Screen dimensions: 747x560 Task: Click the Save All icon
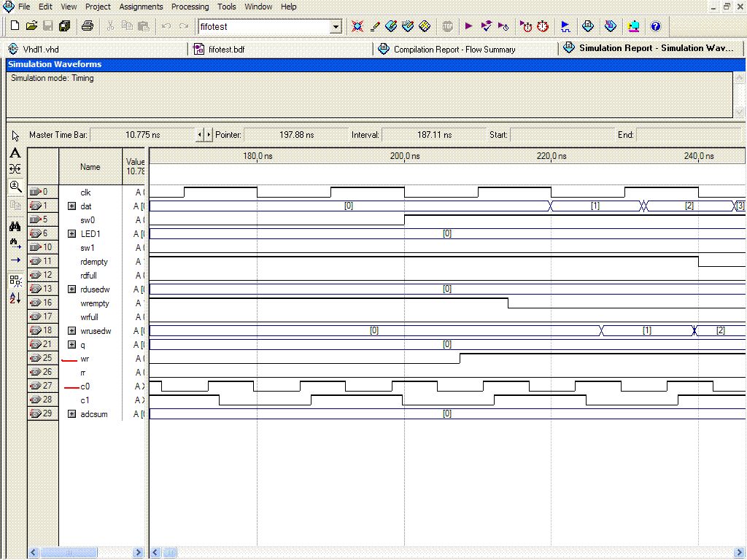click(x=64, y=26)
